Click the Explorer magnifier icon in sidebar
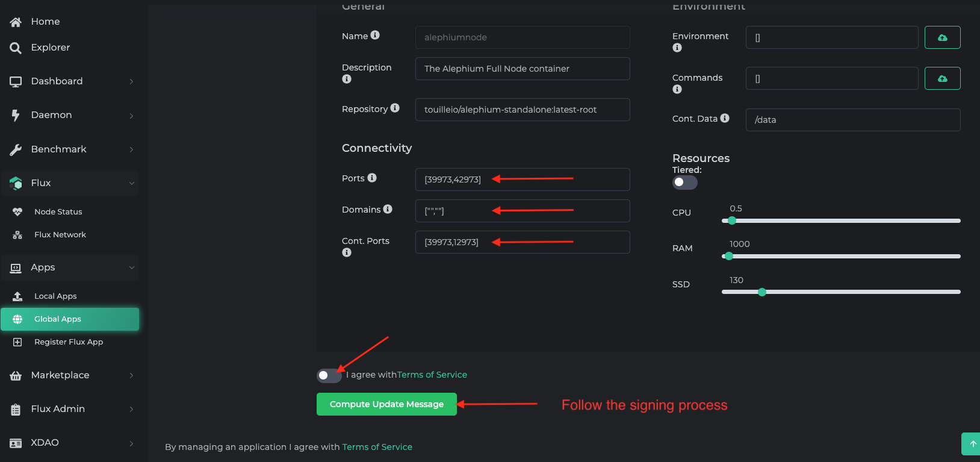The width and height of the screenshot is (980, 462). pos(16,48)
